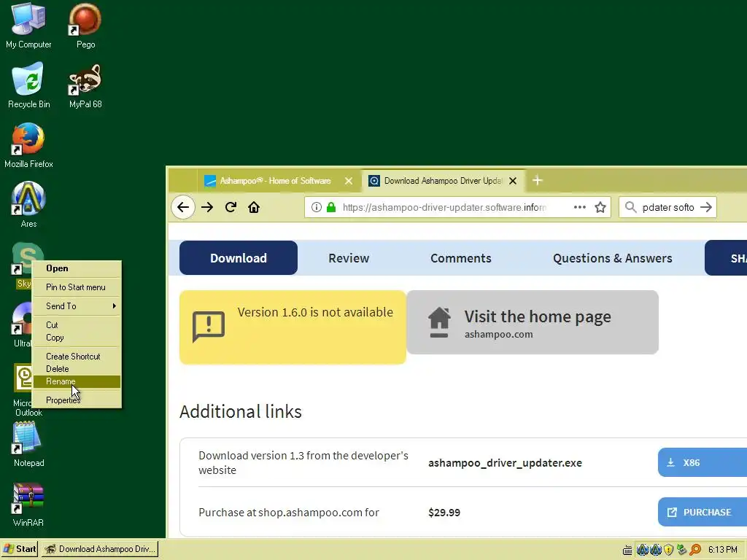Viewport: 747px width, 560px height.
Task: Open the page actions three-dot menu
Action: click(580, 207)
